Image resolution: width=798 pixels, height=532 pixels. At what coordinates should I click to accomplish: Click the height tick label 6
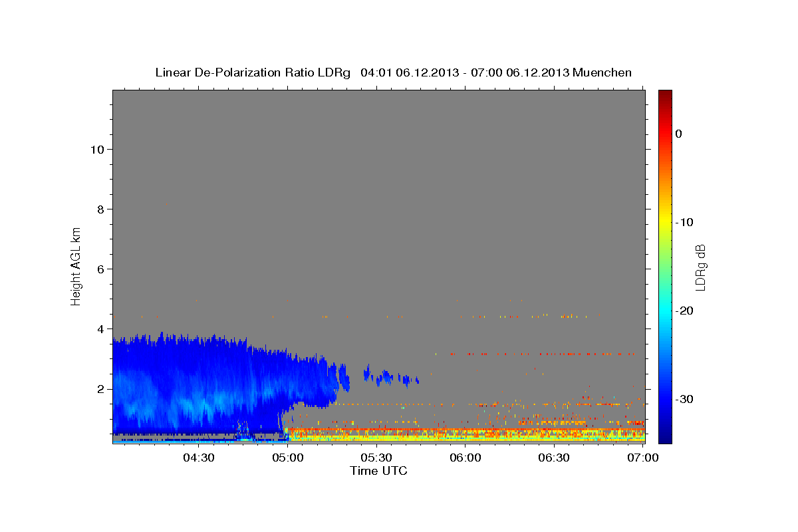[99, 269]
